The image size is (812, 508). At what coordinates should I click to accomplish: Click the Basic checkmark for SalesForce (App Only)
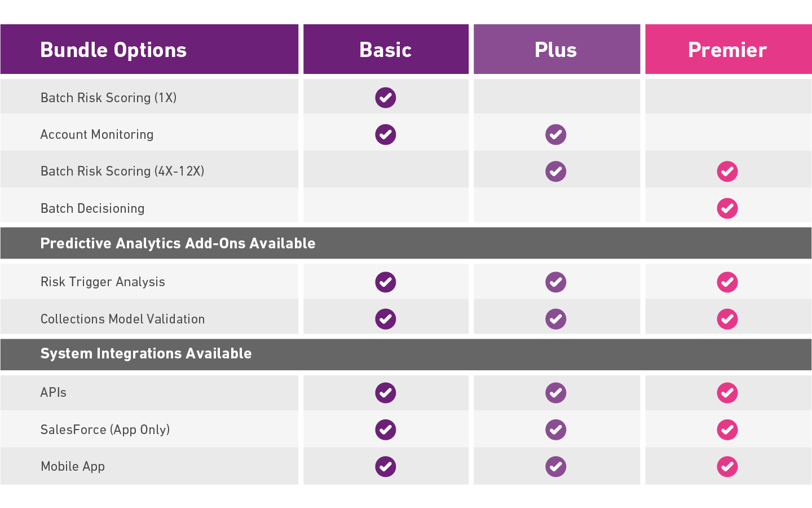386,430
